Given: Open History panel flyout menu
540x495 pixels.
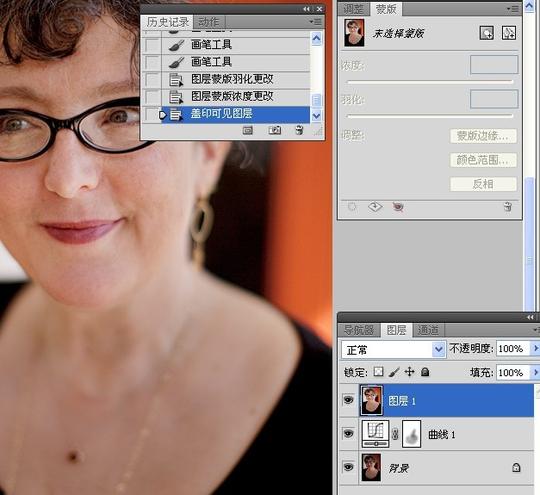Looking at the screenshot, I should pyautogui.click(x=315, y=22).
